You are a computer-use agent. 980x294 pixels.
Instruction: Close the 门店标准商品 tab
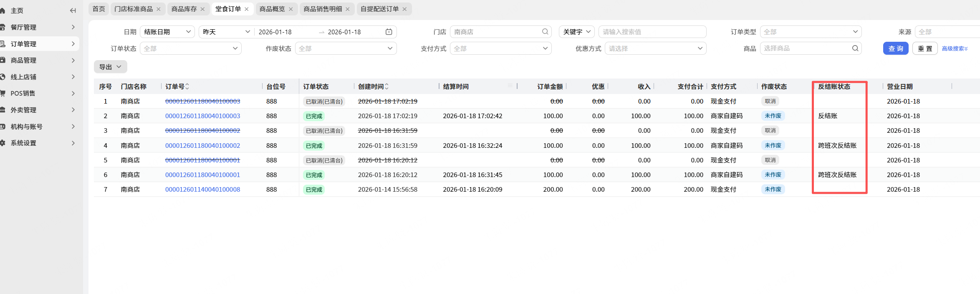click(x=159, y=9)
